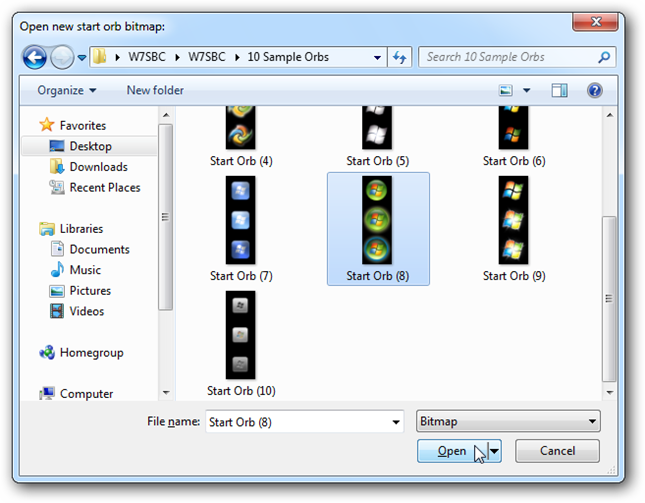Open help with the question mark icon
This screenshot has width=645, height=503.
[595, 90]
